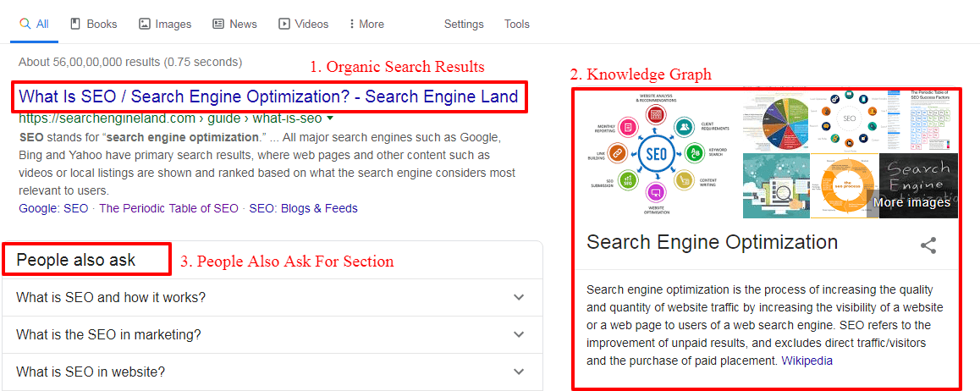
Task: Click the share icon beside Search Engine Optimization
Action: point(928,245)
